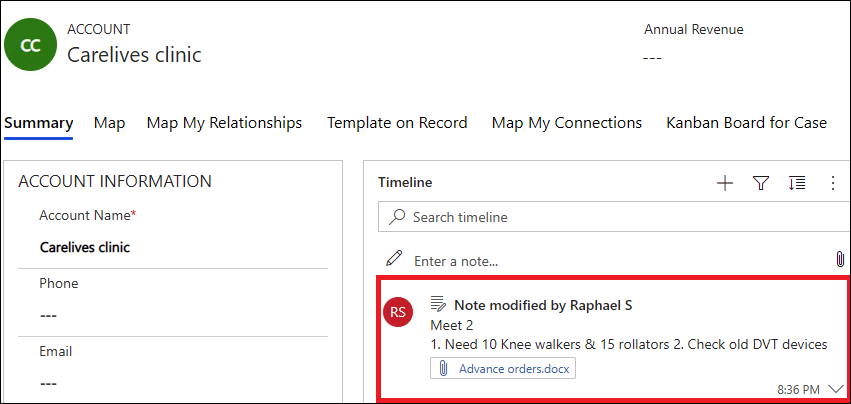Open the Map My Connections tab
The image size is (851, 404).
click(x=566, y=123)
